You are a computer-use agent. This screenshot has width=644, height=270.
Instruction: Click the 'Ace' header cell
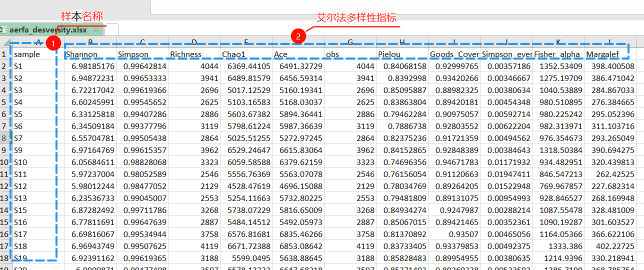click(x=298, y=54)
